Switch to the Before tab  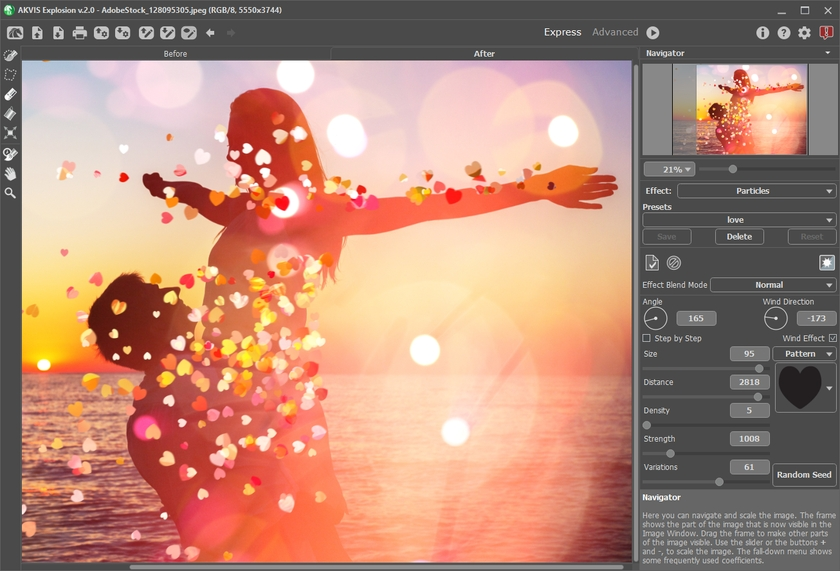(175, 54)
